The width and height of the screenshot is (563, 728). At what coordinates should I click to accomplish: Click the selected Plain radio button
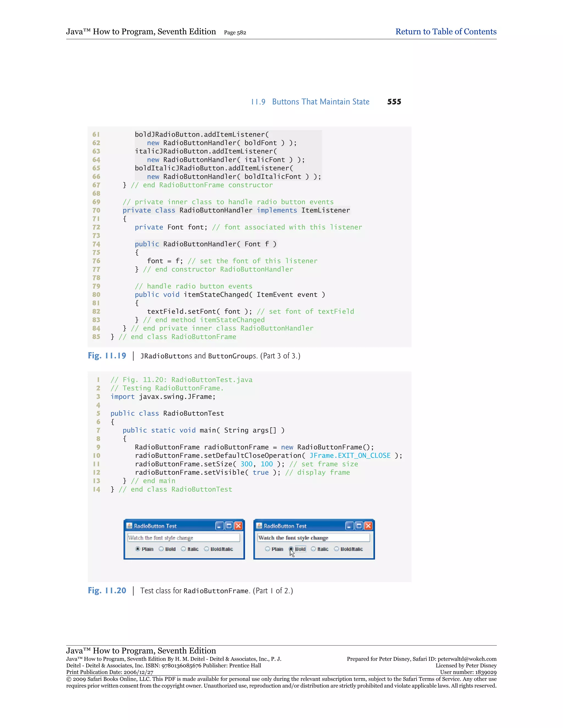(x=138, y=549)
